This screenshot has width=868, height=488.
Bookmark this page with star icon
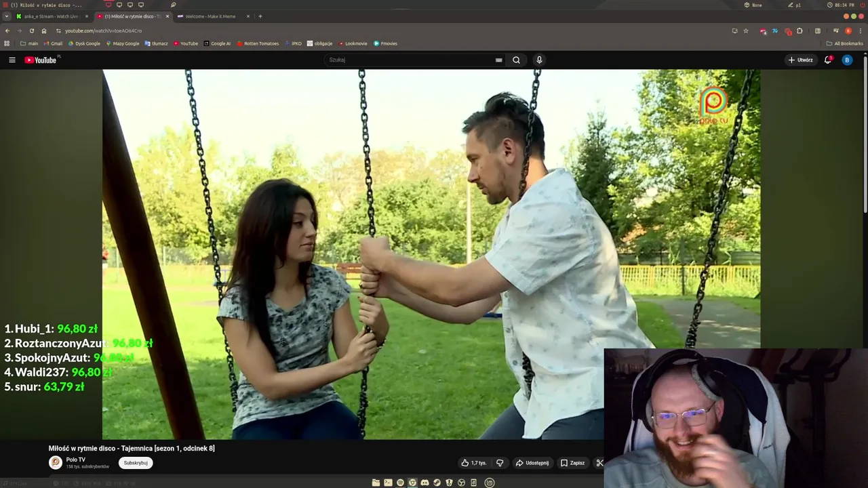(x=746, y=30)
